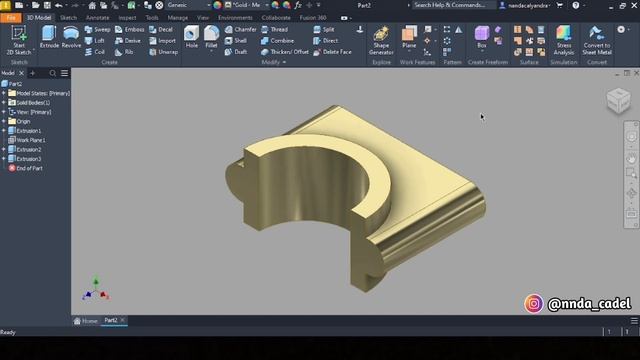Expand the View: [Primary] node
640x360 pixels.
[x=4, y=112]
